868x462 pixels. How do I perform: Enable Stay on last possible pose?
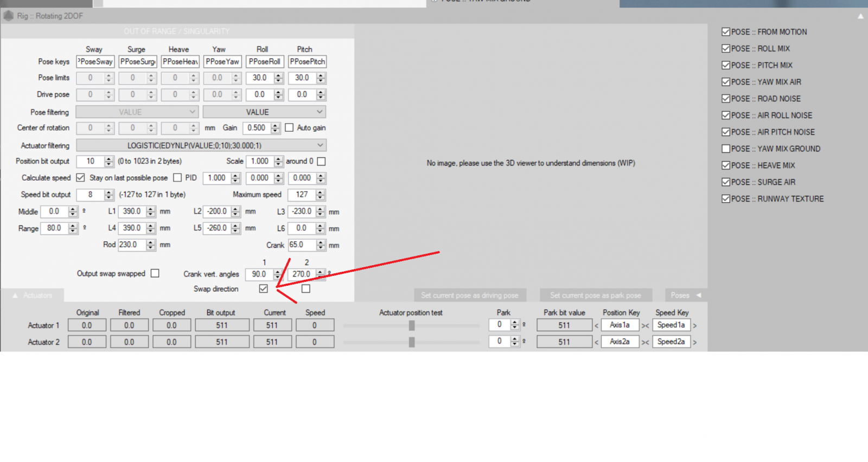177,178
